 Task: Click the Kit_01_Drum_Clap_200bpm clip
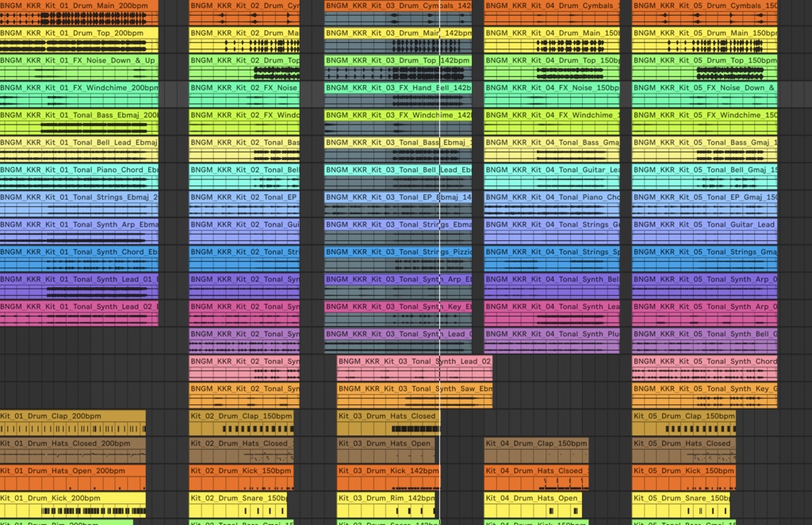71,416
